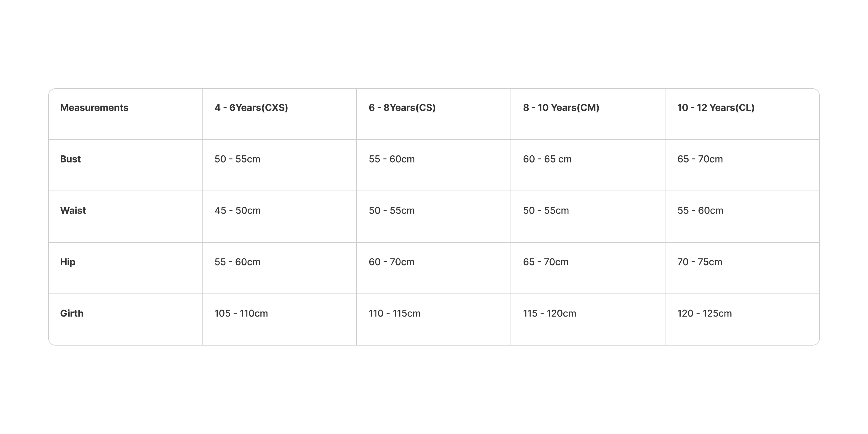Select Girth value 120 - 125cm
The height and width of the screenshot is (434, 868).
pyautogui.click(x=705, y=313)
